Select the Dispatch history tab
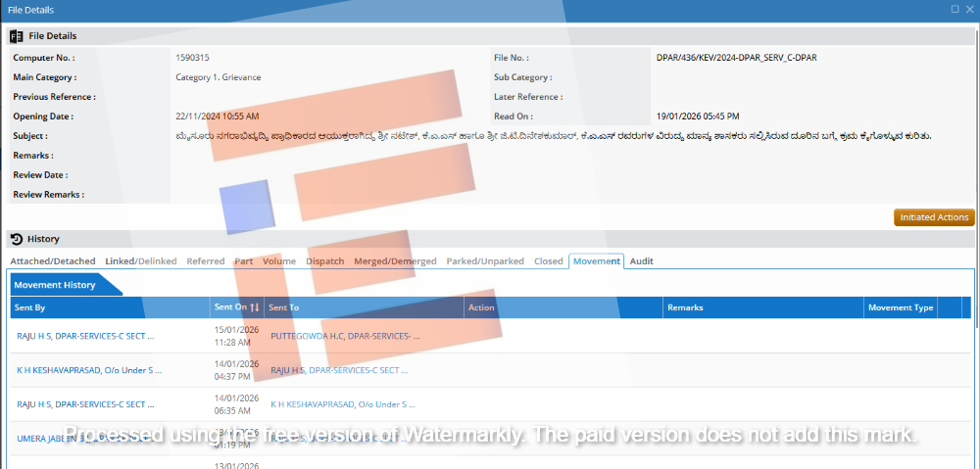980x469 pixels. [x=325, y=261]
